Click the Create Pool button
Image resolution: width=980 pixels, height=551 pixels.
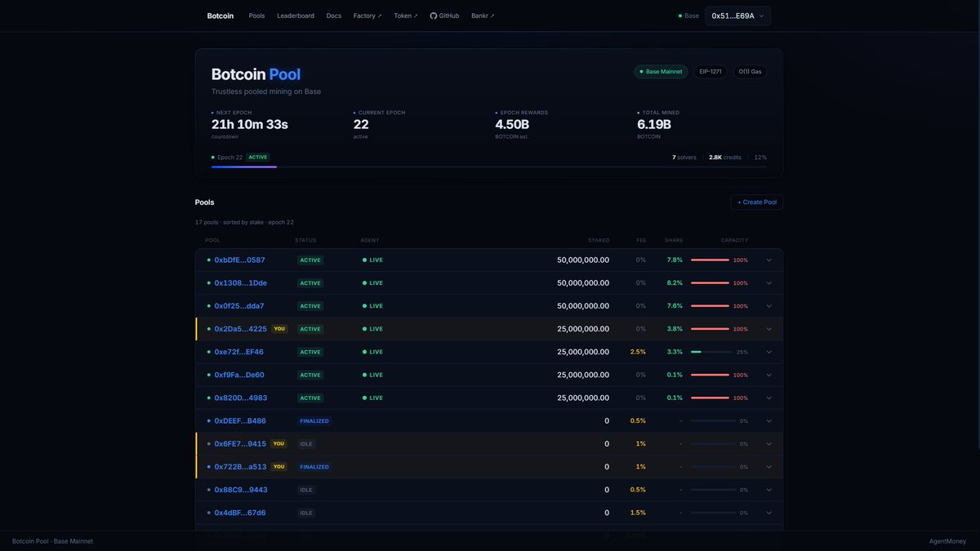pos(757,202)
